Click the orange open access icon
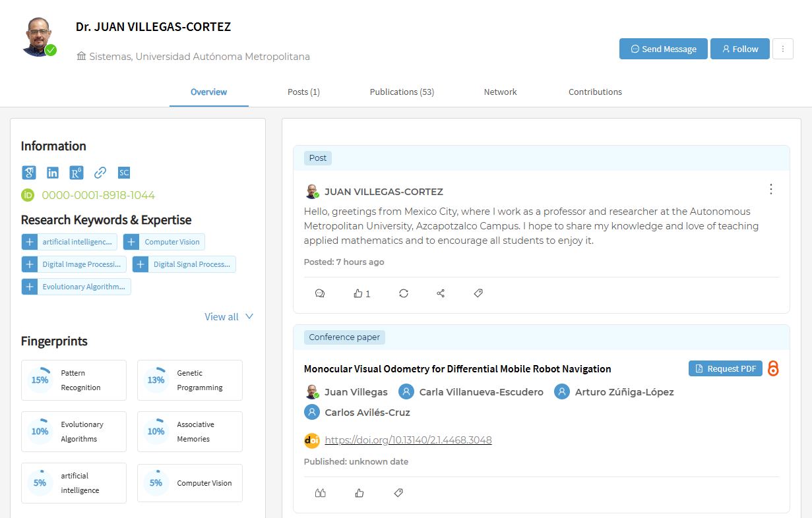The image size is (812, 518). point(773,369)
